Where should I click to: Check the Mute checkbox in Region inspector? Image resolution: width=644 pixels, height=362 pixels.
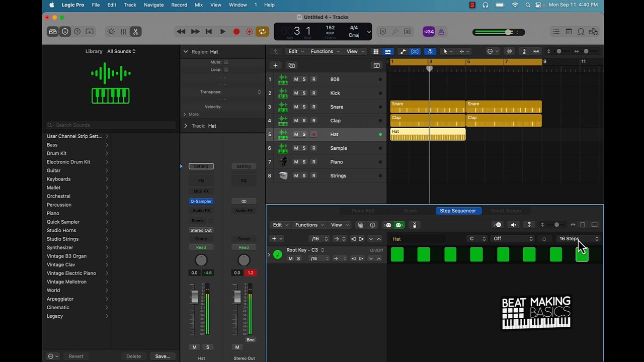tap(226, 62)
